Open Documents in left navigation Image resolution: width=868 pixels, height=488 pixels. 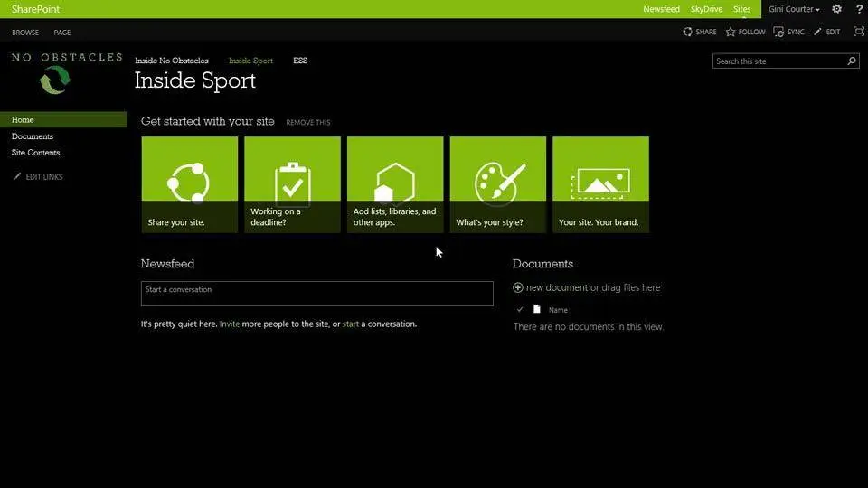[x=33, y=136]
